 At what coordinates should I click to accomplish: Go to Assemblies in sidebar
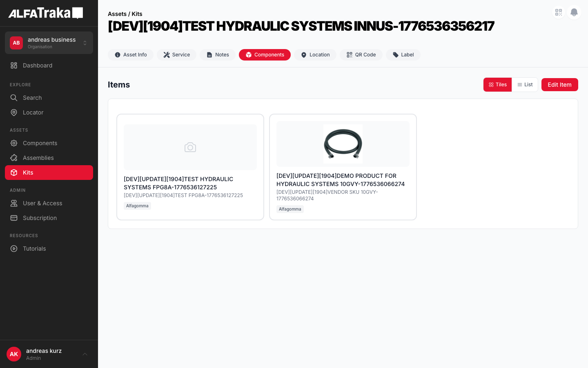point(38,158)
